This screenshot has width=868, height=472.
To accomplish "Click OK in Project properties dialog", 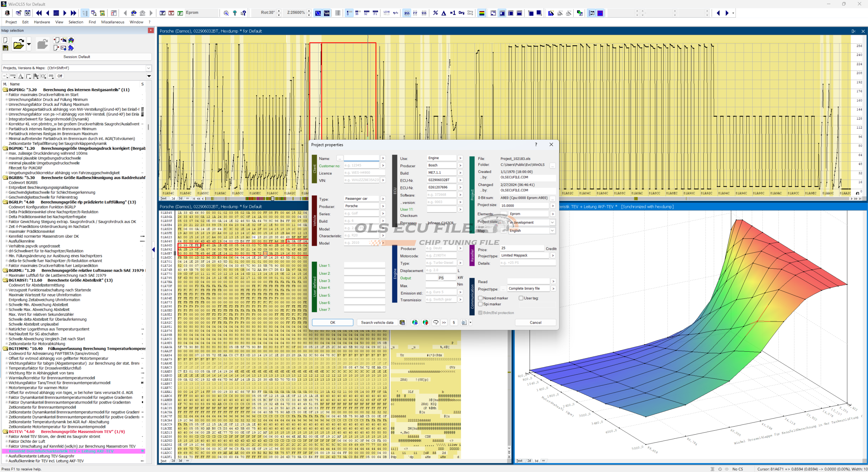I will point(333,322).
